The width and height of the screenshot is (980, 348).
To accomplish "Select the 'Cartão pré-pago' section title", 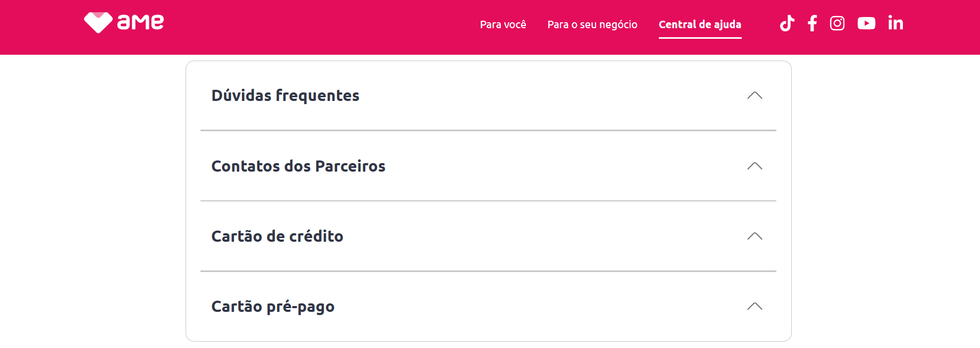I will (273, 307).
